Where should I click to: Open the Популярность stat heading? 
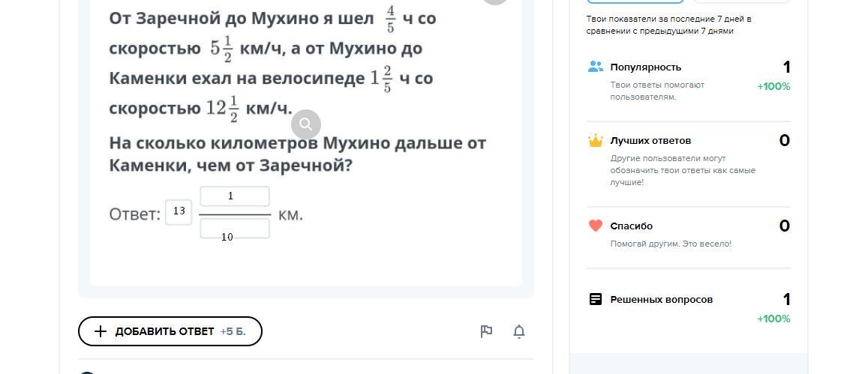coord(645,67)
